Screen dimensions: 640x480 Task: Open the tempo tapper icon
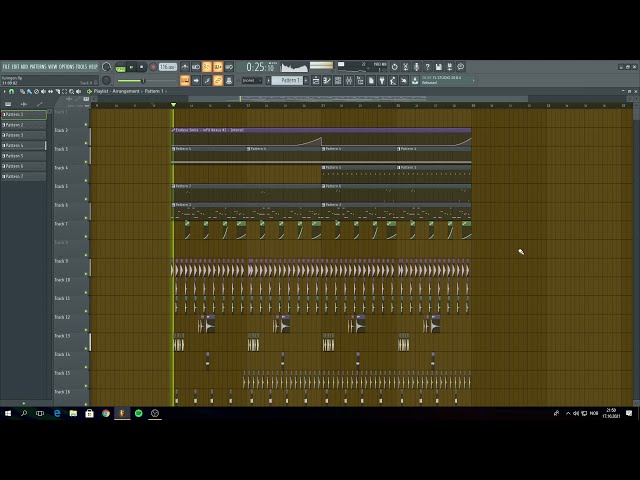[393, 80]
